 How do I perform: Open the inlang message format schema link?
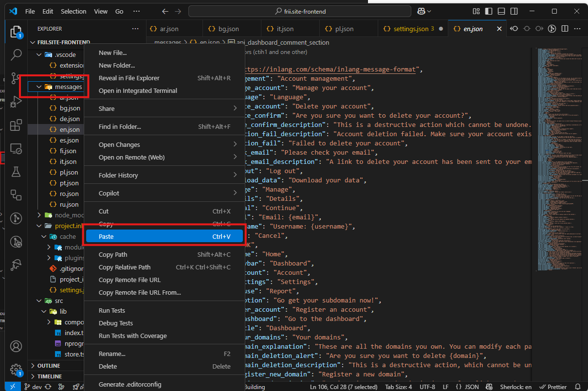tap(330, 69)
